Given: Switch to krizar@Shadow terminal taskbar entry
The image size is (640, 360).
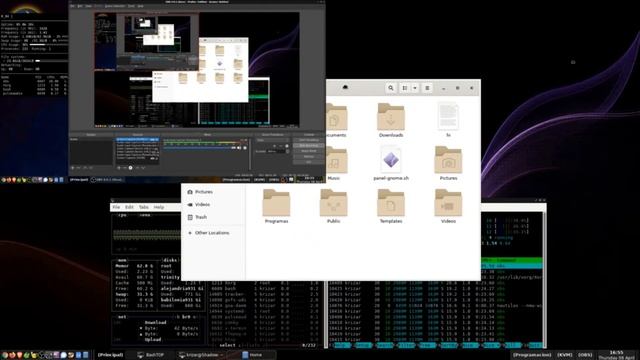Looking at the screenshot, I should pos(199,355).
